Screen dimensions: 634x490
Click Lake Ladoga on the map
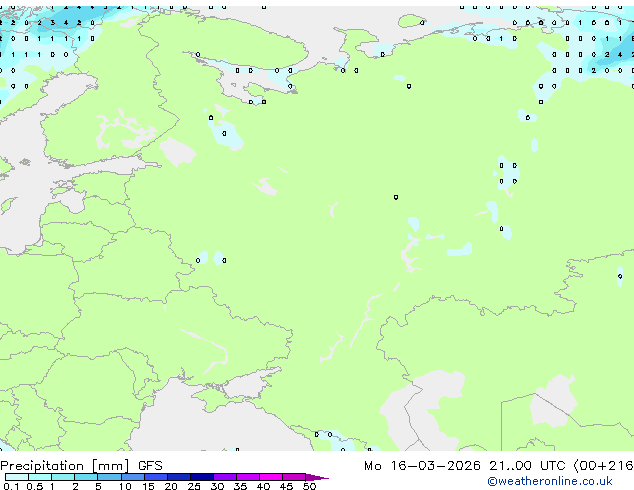pyautogui.click(x=178, y=152)
